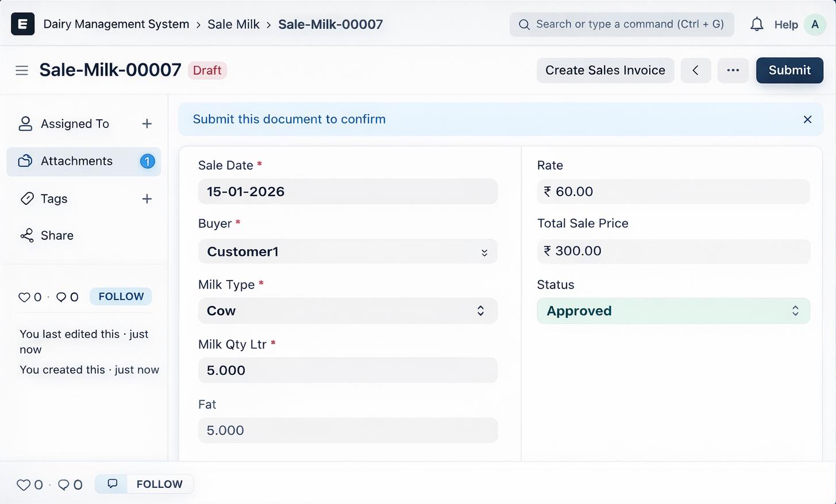Image resolution: width=836 pixels, height=504 pixels.
Task: Go to previous document arrow
Action: click(x=696, y=70)
